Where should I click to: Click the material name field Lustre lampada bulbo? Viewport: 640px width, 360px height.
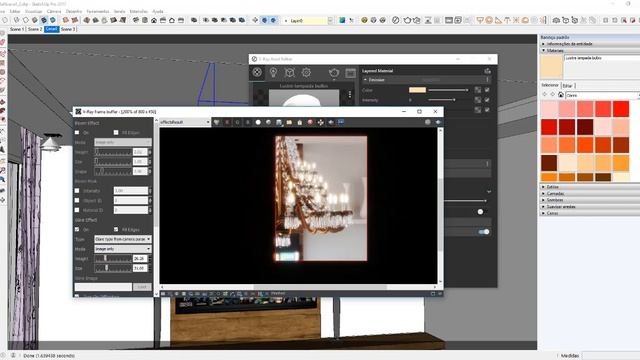click(602, 58)
